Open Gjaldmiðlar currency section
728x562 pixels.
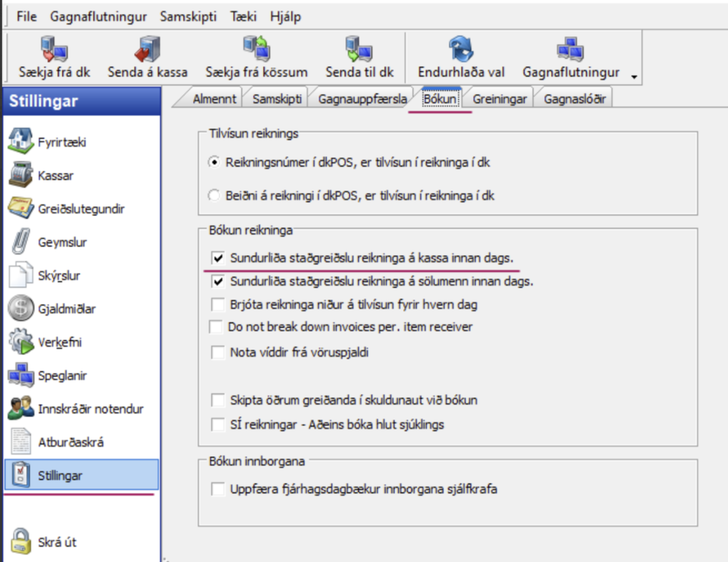[22, 309]
